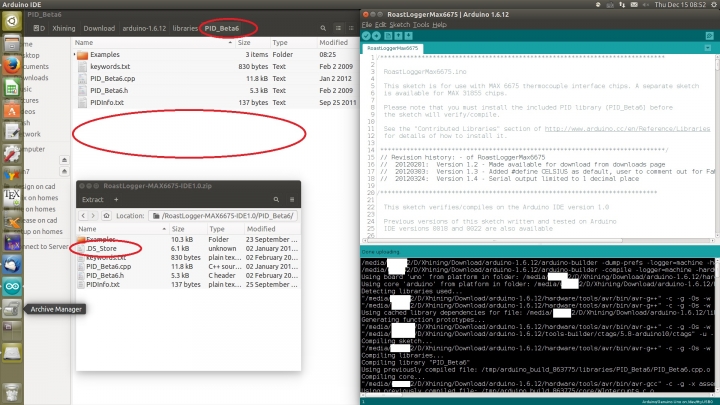The width and height of the screenshot is (720, 405).
Task: Search inside Archive Manager
Action: (276, 200)
